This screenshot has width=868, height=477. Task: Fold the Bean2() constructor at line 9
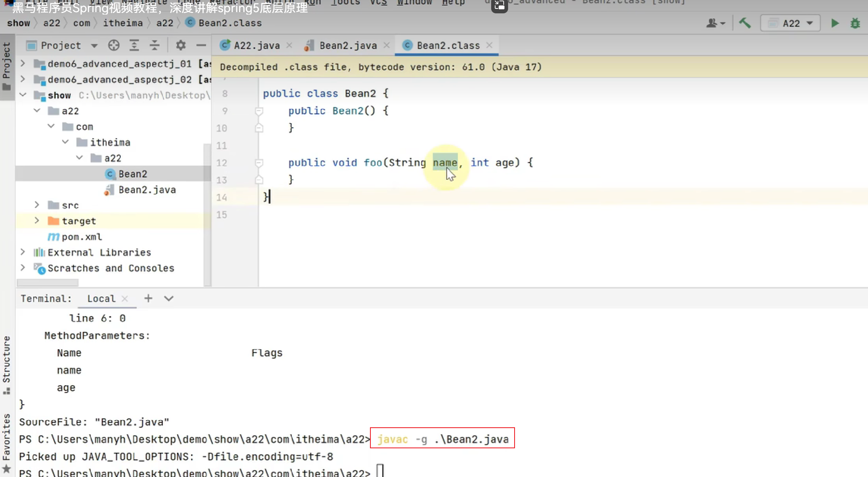point(259,111)
